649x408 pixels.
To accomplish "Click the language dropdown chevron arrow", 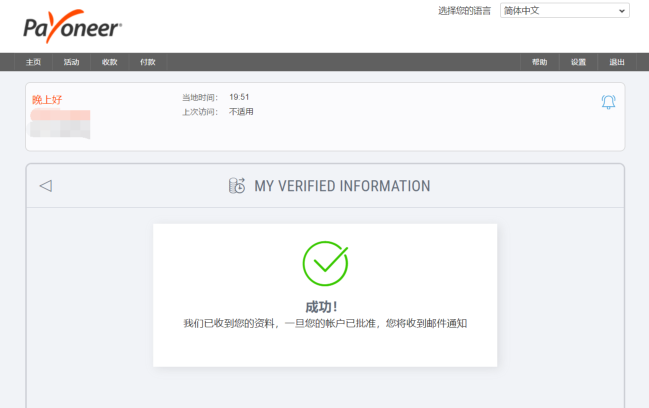I will [x=622, y=10].
